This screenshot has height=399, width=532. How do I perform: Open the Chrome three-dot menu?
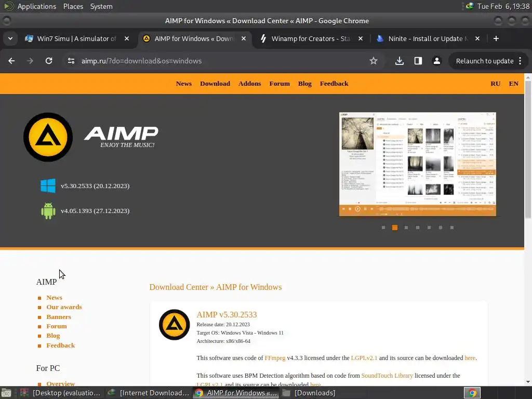[520, 61]
